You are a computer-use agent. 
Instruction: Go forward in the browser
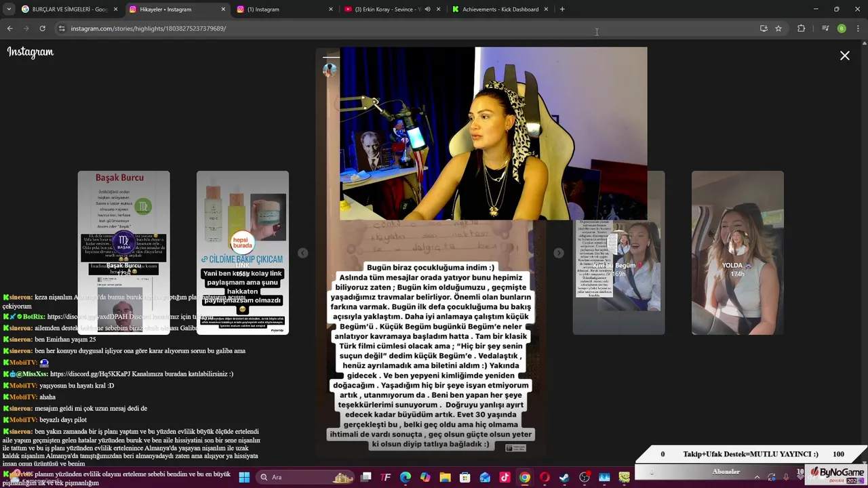coord(26,28)
